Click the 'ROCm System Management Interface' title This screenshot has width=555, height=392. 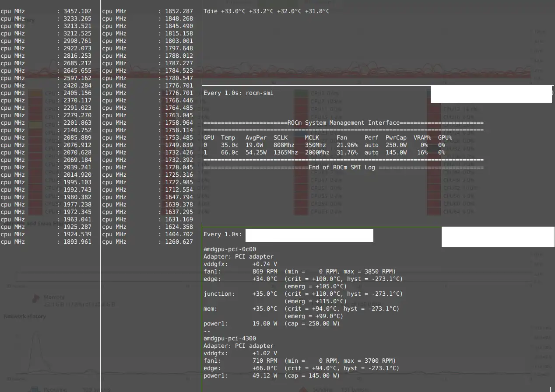pos(344,122)
